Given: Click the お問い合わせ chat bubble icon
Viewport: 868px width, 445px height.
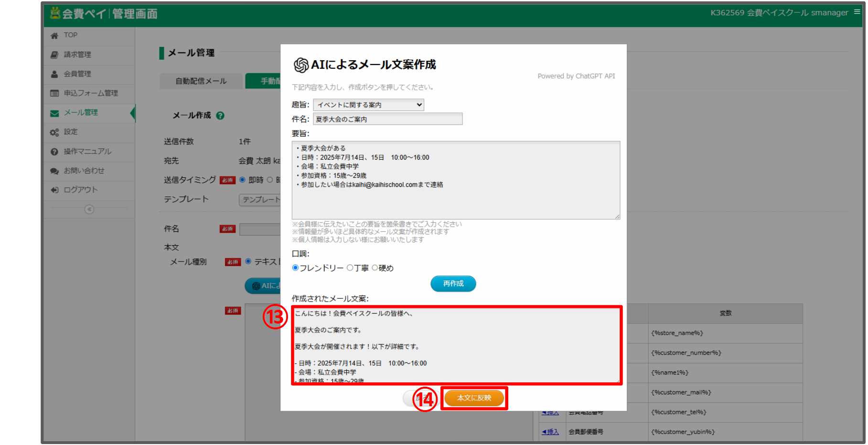Looking at the screenshot, I should coord(54,171).
